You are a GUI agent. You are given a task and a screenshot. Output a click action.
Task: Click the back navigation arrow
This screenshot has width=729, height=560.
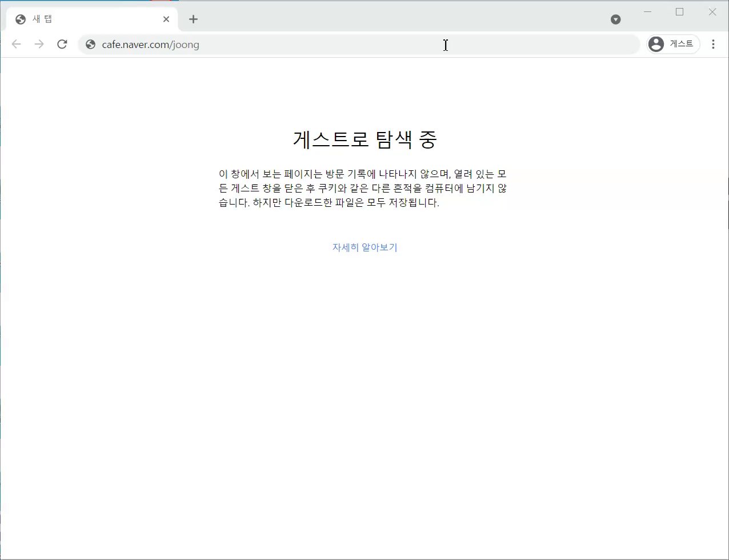(16, 45)
